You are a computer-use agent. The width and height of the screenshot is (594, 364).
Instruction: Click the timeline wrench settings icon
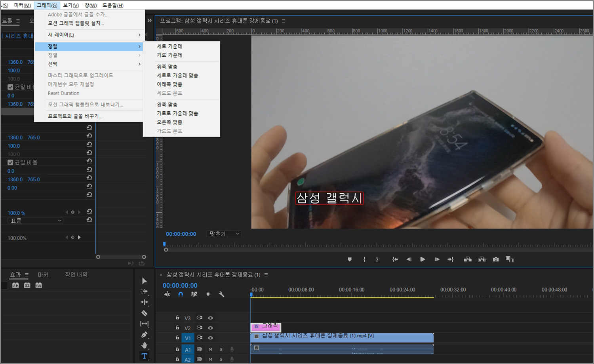(x=221, y=294)
